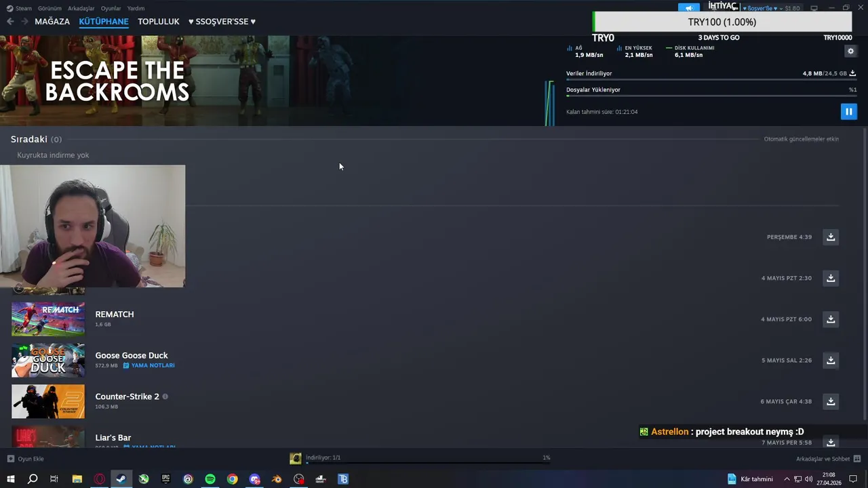Image resolution: width=868 pixels, height=488 pixels.
Task: Go forward with the right arrow
Action: tap(24, 22)
